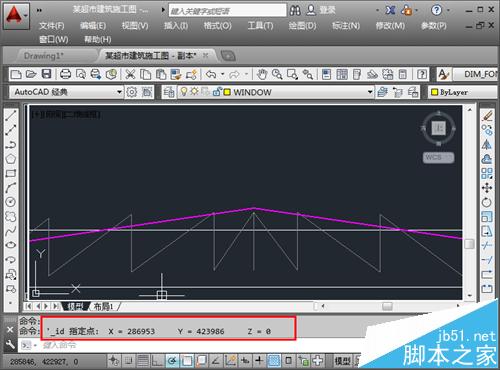The height and width of the screenshot is (370, 500).
Task: Open the Help question mark toolbar icon
Action: click(x=422, y=74)
